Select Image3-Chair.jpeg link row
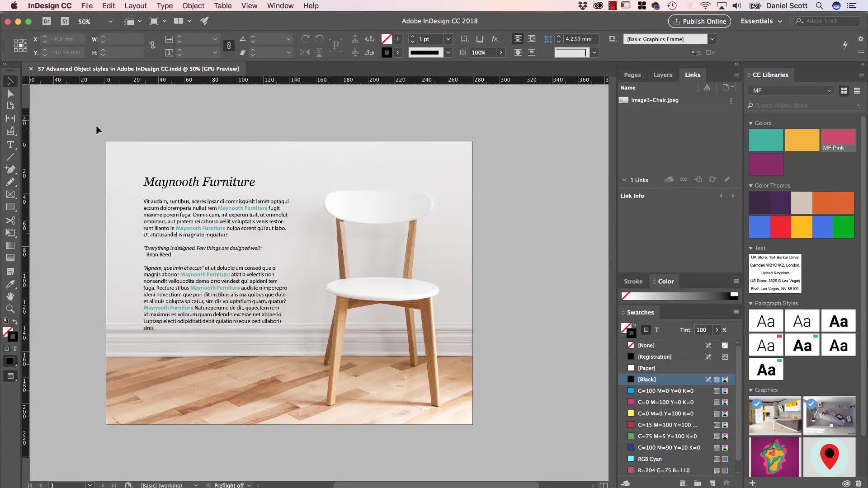Screen dimensions: 868x488 pyautogui.click(x=677, y=100)
